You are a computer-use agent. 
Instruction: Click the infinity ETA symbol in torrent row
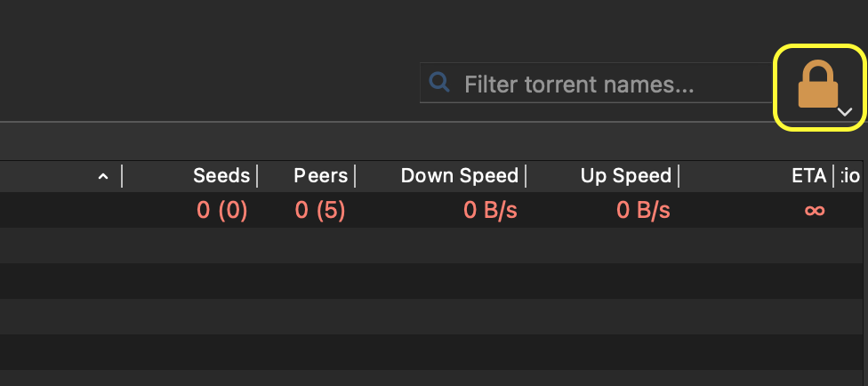tap(814, 211)
